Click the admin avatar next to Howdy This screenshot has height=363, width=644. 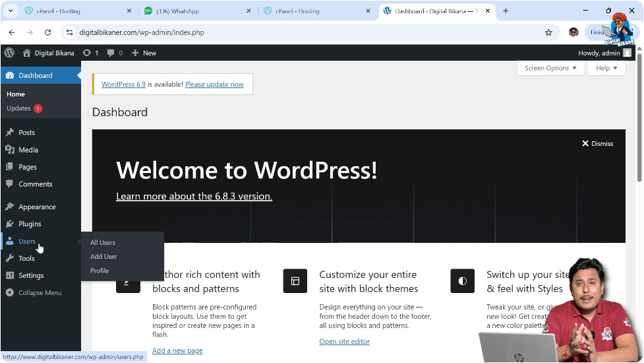tap(627, 53)
